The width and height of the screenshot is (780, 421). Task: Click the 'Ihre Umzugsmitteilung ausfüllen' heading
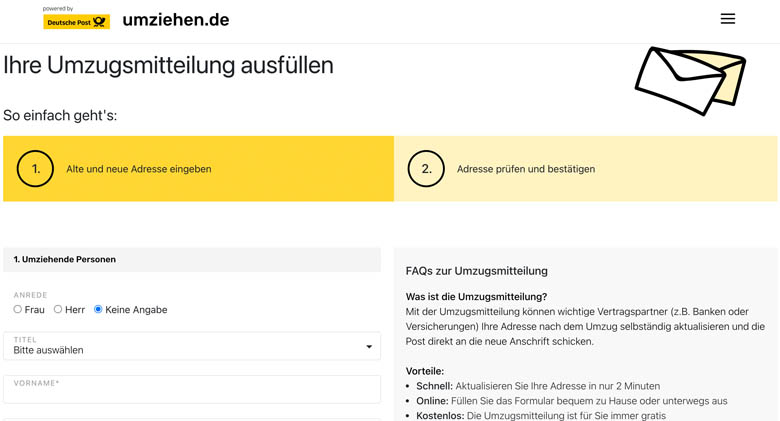[168, 65]
